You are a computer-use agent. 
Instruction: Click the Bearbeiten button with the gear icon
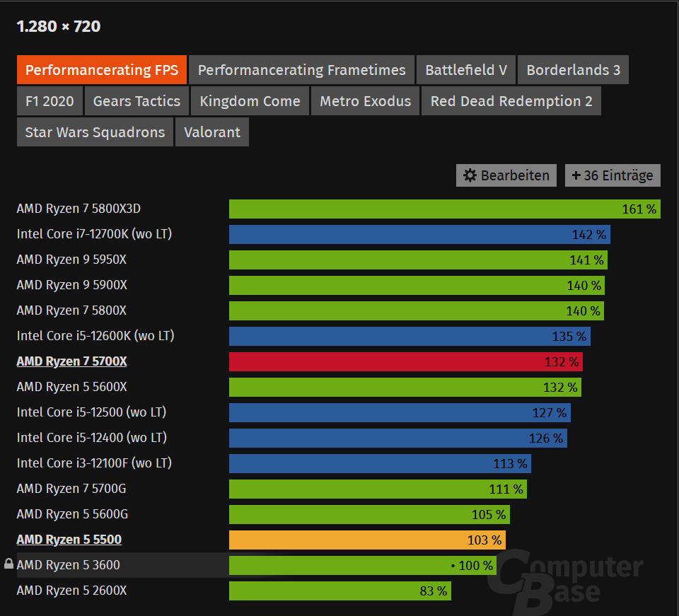pos(506,175)
